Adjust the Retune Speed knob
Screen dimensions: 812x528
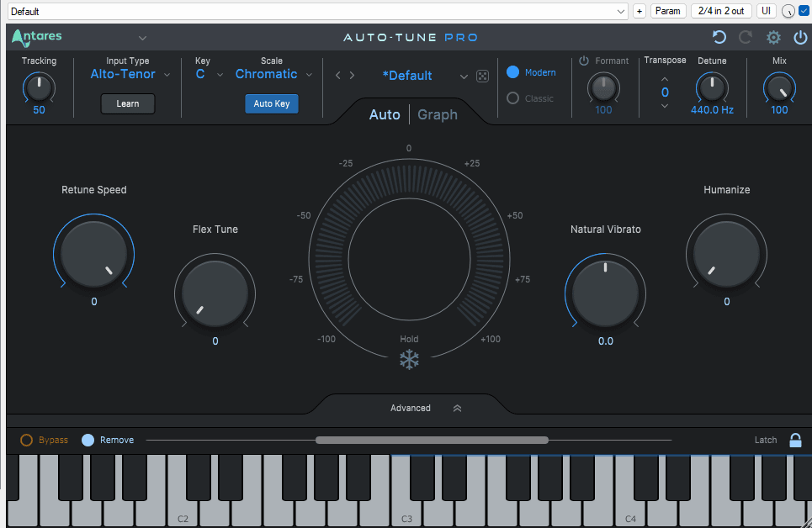(93, 252)
